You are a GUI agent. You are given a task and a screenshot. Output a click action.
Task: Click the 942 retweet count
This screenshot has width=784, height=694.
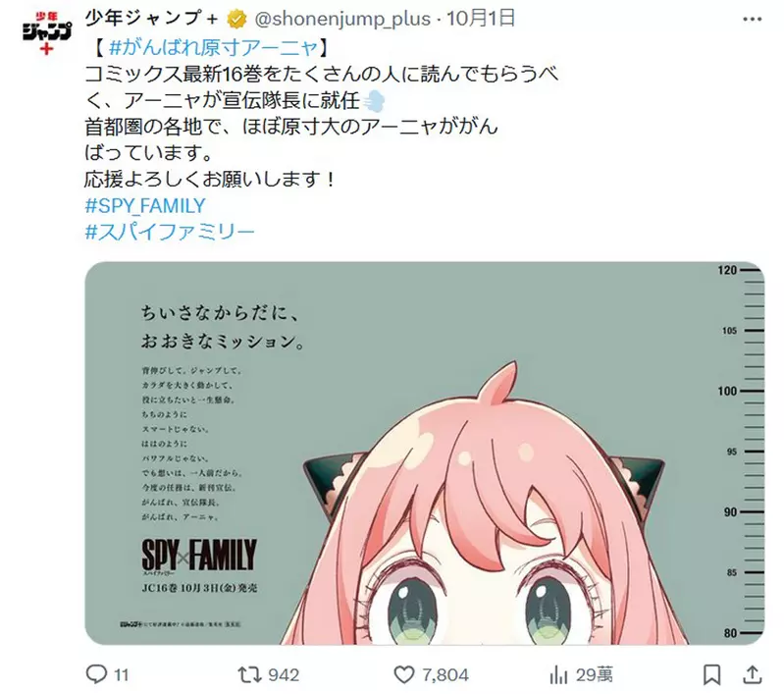tap(283, 675)
